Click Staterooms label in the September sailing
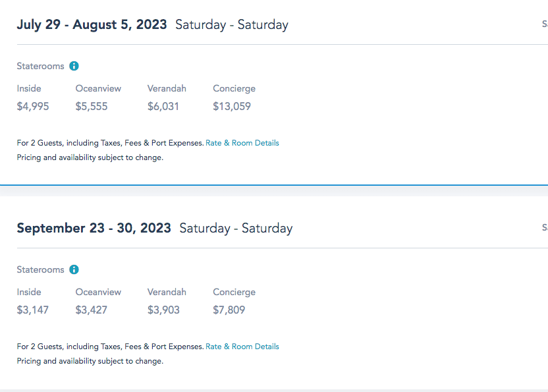 pyautogui.click(x=40, y=269)
